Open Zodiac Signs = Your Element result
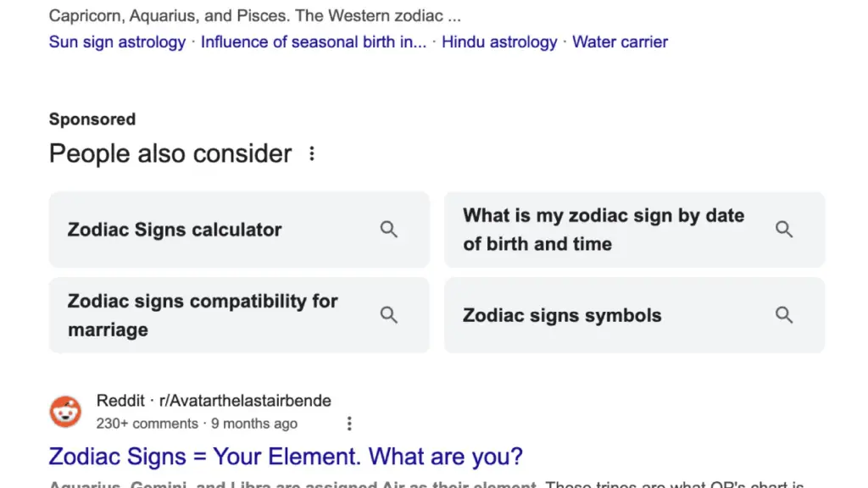The image size is (868, 488). 286,457
